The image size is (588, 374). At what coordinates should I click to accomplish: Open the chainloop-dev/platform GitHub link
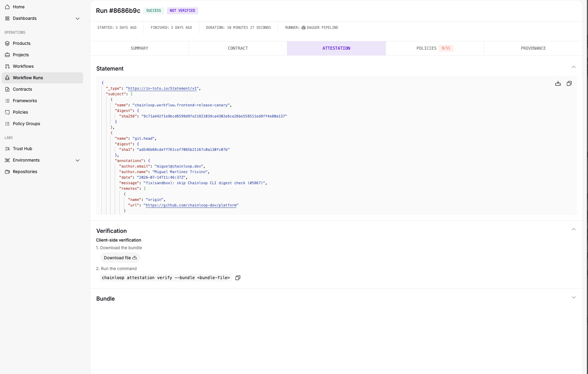click(x=191, y=205)
